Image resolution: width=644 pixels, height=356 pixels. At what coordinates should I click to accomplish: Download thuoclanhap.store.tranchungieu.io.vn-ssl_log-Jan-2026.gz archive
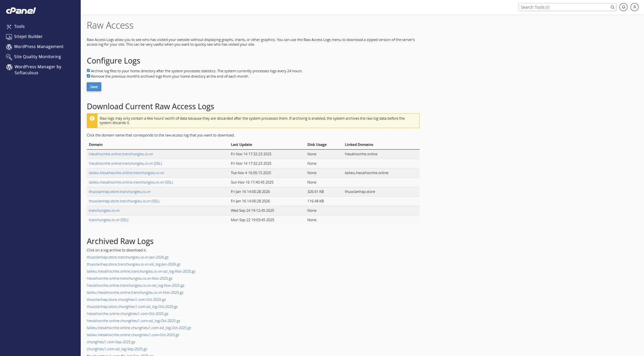pos(134,264)
